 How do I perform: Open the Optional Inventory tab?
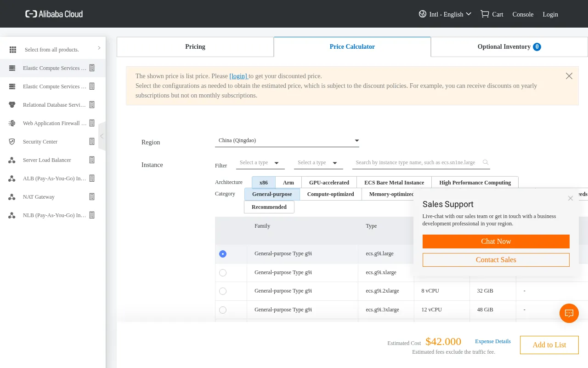(509, 47)
